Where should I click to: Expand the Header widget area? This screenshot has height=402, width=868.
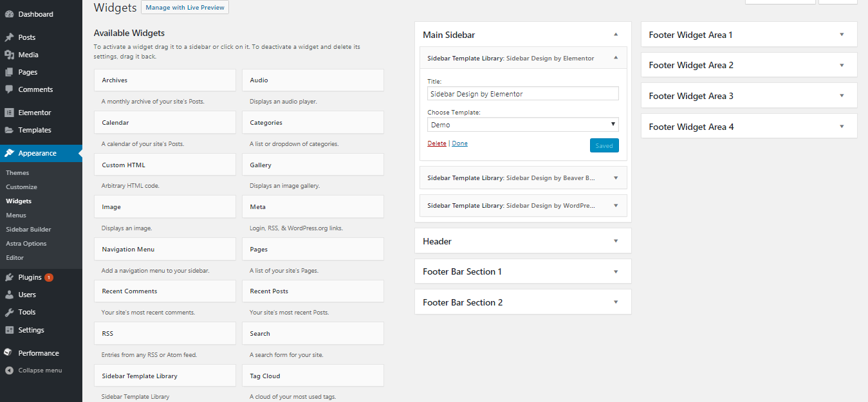click(616, 241)
